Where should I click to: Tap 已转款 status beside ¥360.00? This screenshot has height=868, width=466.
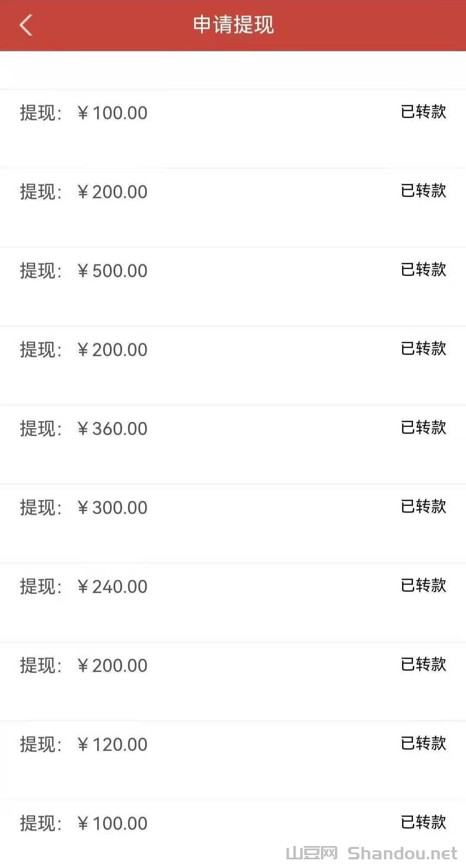(423, 428)
